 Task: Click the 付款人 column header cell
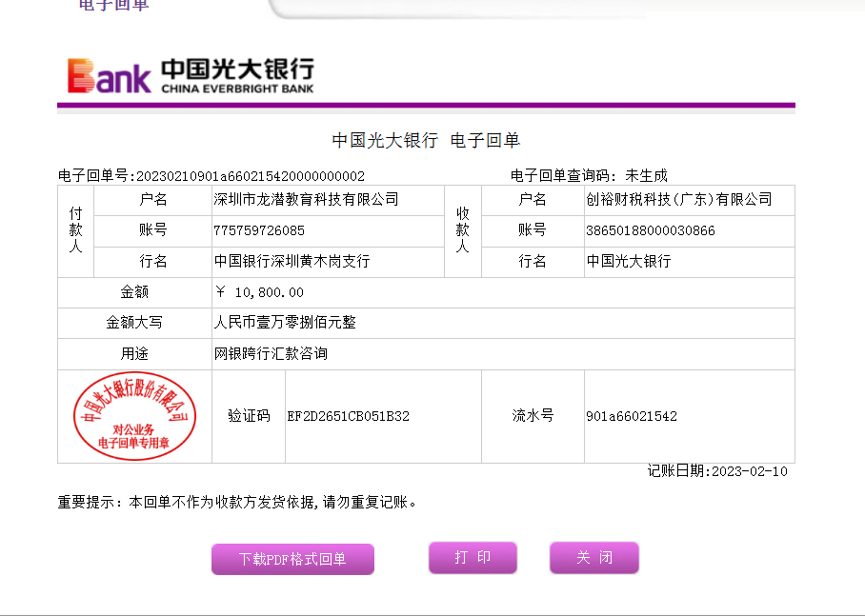pyautogui.click(x=75, y=231)
